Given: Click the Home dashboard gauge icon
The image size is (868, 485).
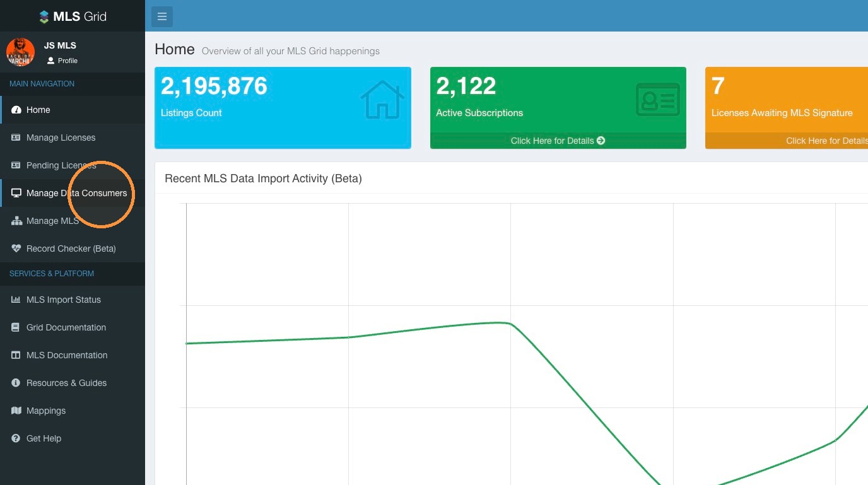Looking at the screenshot, I should pyautogui.click(x=16, y=110).
